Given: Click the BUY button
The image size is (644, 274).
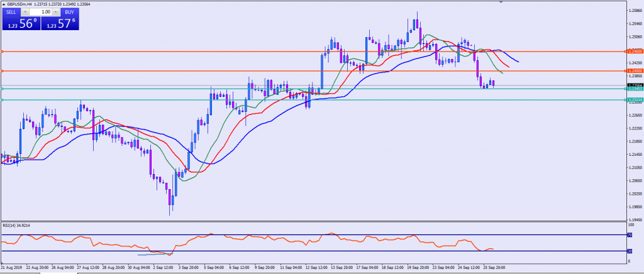Looking at the screenshot, I should [x=69, y=12].
